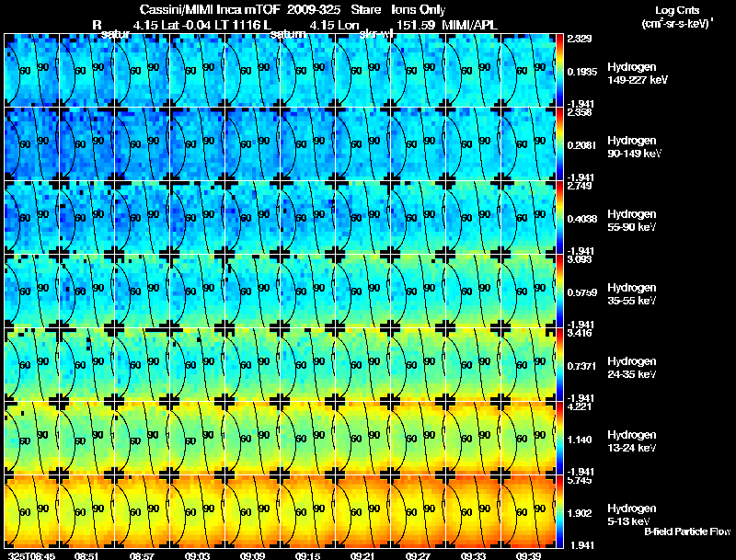
Task: Click the Hydrogen 13-24 keV color scale bar
Action: click(559, 438)
